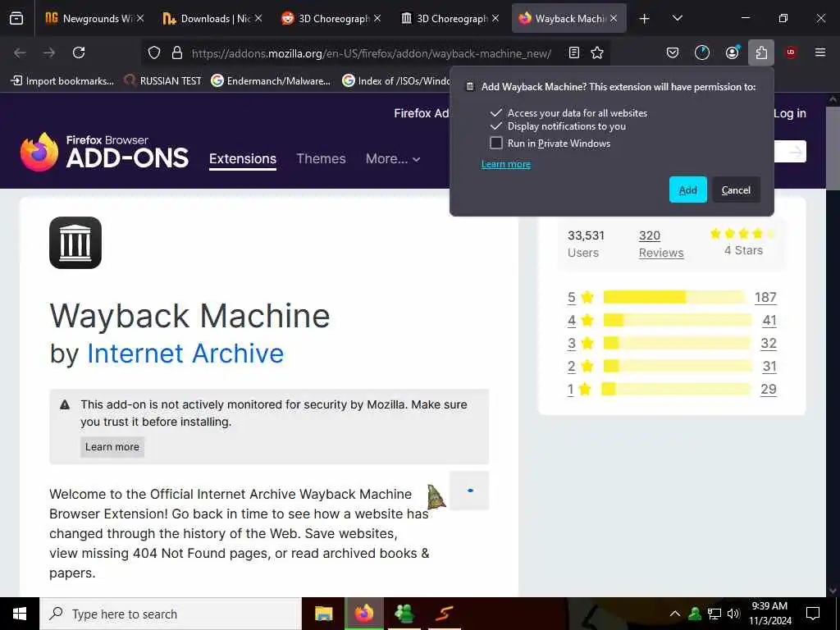Go forward with the forward arrow
Screen dimensions: 840x630
(49, 52)
